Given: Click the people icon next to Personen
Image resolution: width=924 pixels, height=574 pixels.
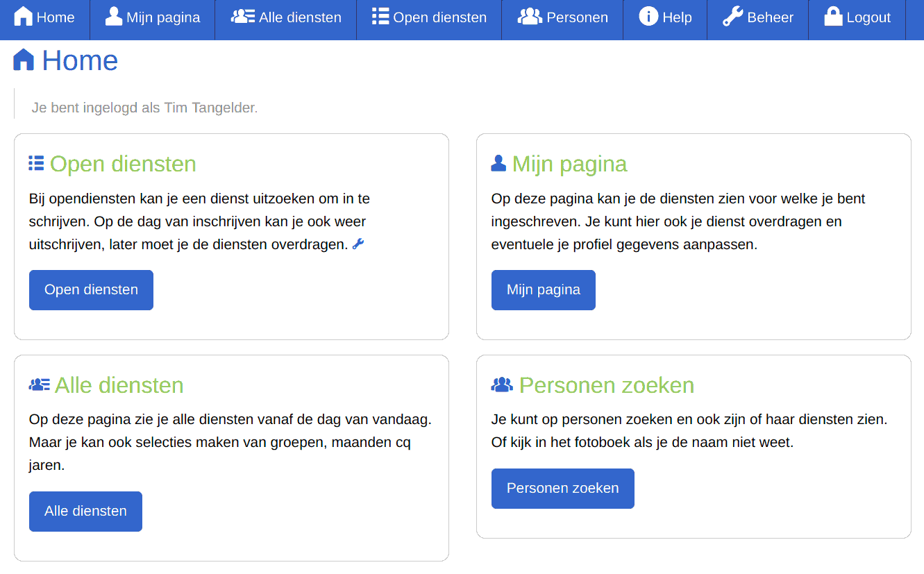Looking at the screenshot, I should [x=530, y=17].
